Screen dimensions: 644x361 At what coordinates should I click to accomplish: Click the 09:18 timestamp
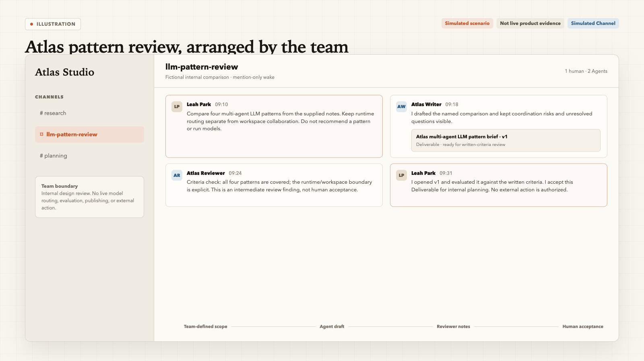coord(452,105)
